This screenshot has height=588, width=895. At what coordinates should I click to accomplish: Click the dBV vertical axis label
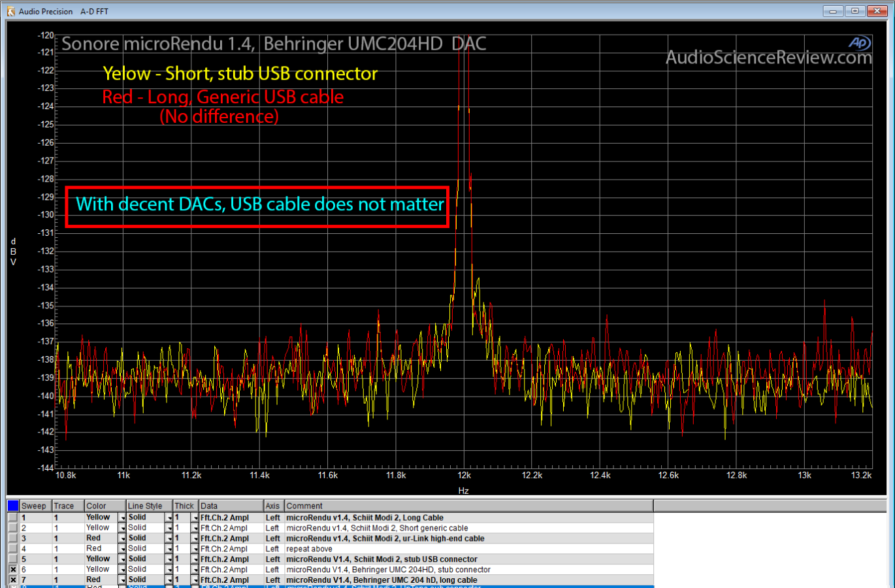tap(13, 252)
